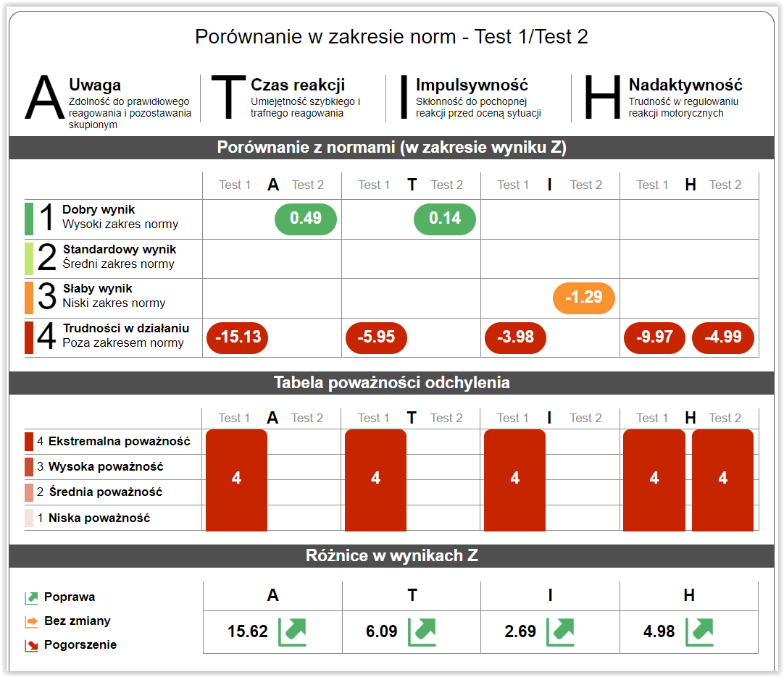
Task: Click the green swatch next to Dobry wynik
Action: tap(29, 219)
